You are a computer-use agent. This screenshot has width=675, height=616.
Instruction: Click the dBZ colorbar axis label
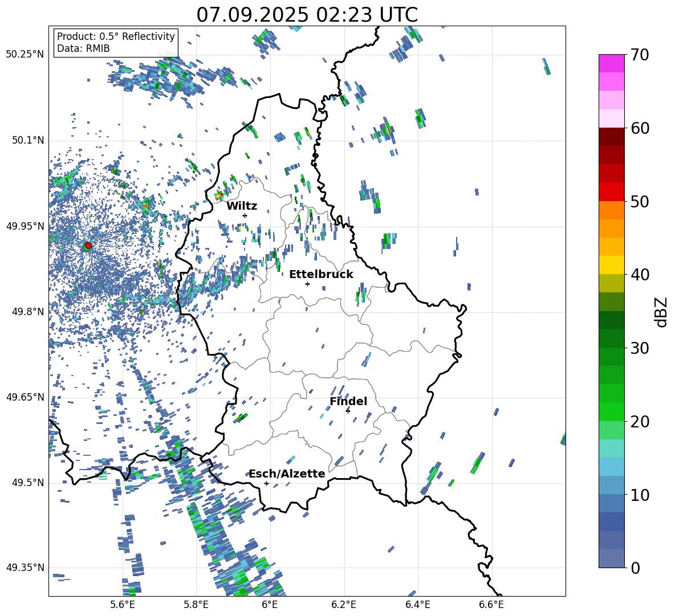click(661, 312)
